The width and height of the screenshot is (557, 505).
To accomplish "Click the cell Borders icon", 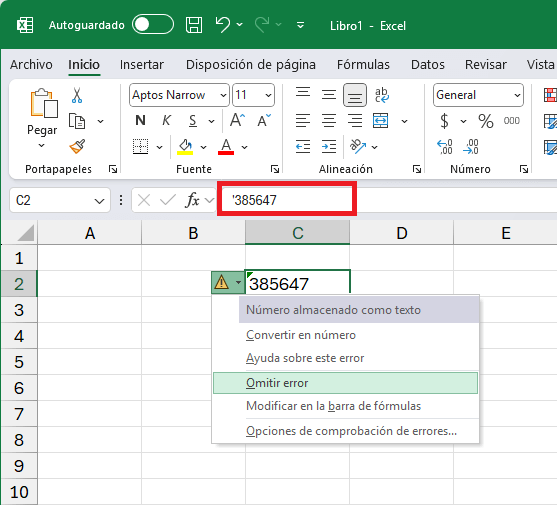I will (x=141, y=147).
